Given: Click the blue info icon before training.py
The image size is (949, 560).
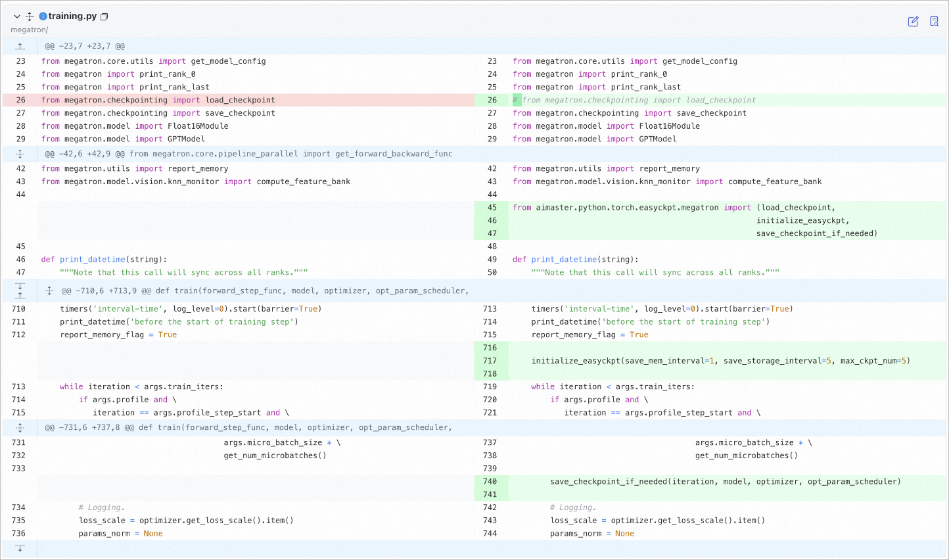Looking at the screenshot, I should [43, 16].
